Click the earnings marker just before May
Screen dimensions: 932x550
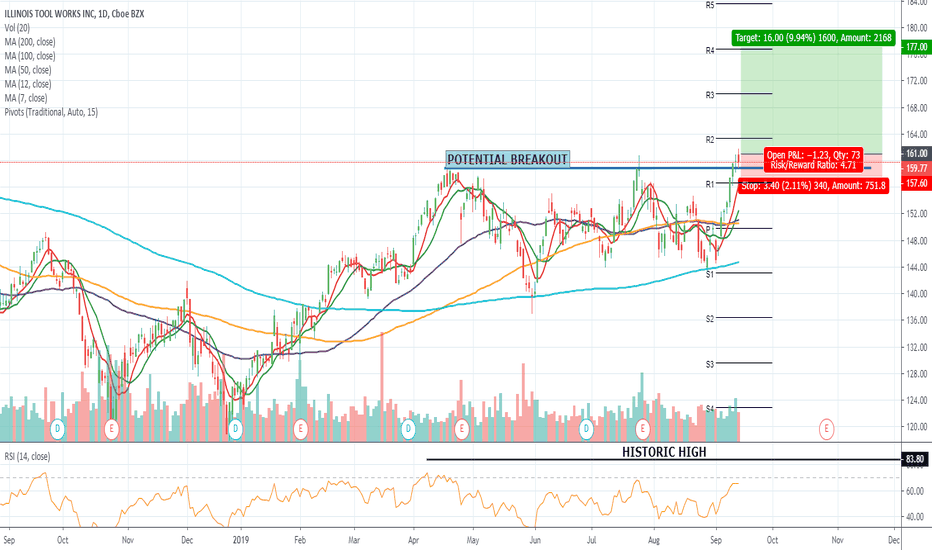(x=461, y=428)
